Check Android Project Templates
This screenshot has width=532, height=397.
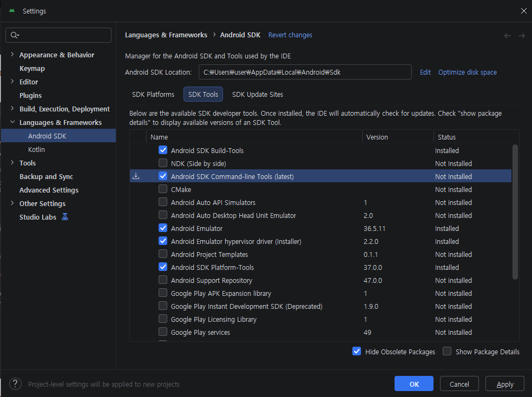[163, 254]
